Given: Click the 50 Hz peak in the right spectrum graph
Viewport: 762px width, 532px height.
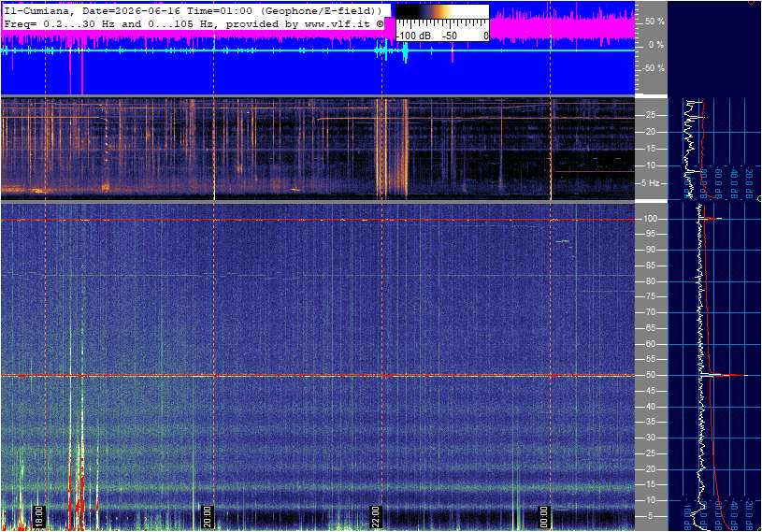Looking at the screenshot, I should click(x=724, y=375).
